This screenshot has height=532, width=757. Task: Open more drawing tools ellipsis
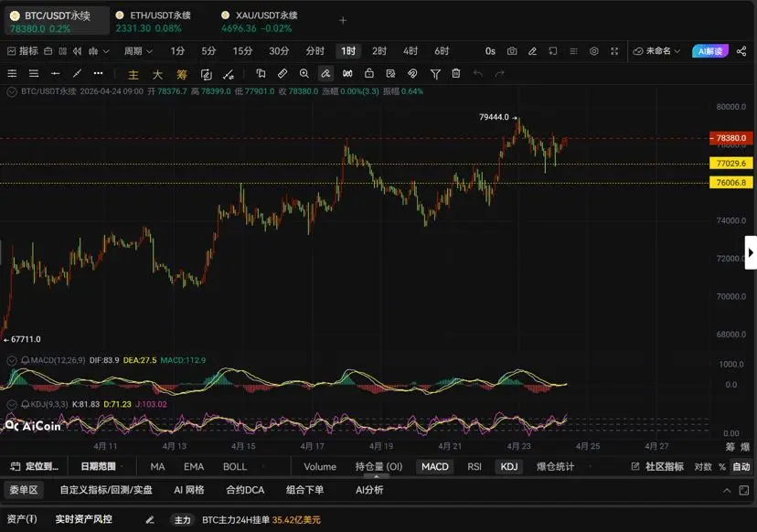click(98, 73)
